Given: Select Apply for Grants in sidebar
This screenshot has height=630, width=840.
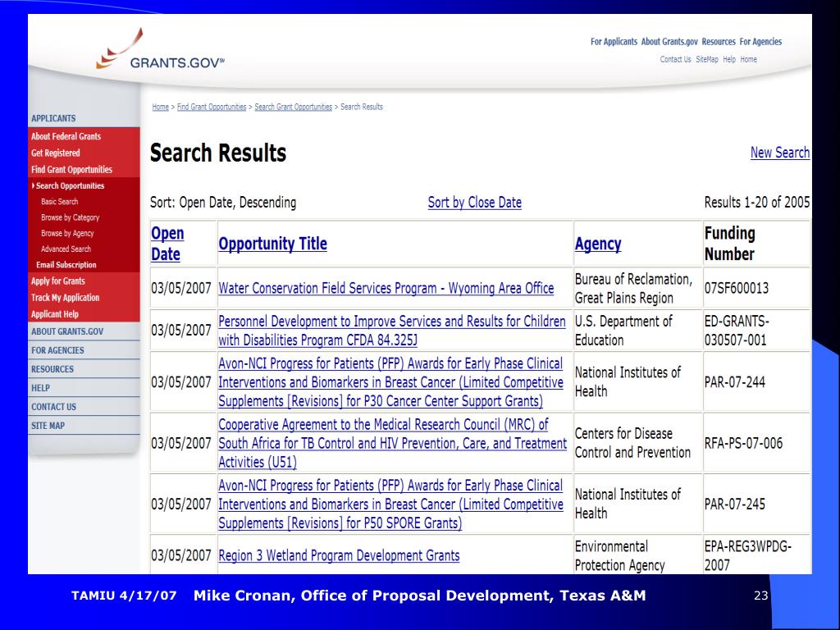Looking at the screenshot, I should point(58,281).
